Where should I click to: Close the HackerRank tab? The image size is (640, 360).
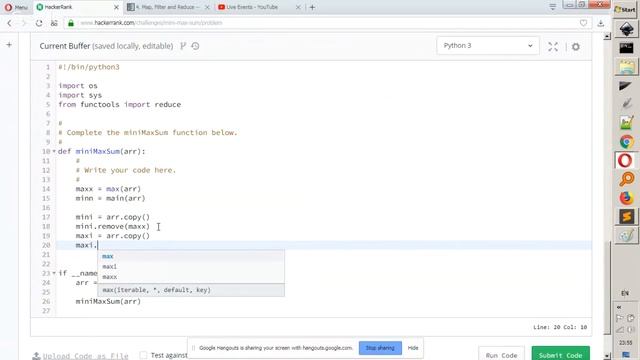pos(116,7)
